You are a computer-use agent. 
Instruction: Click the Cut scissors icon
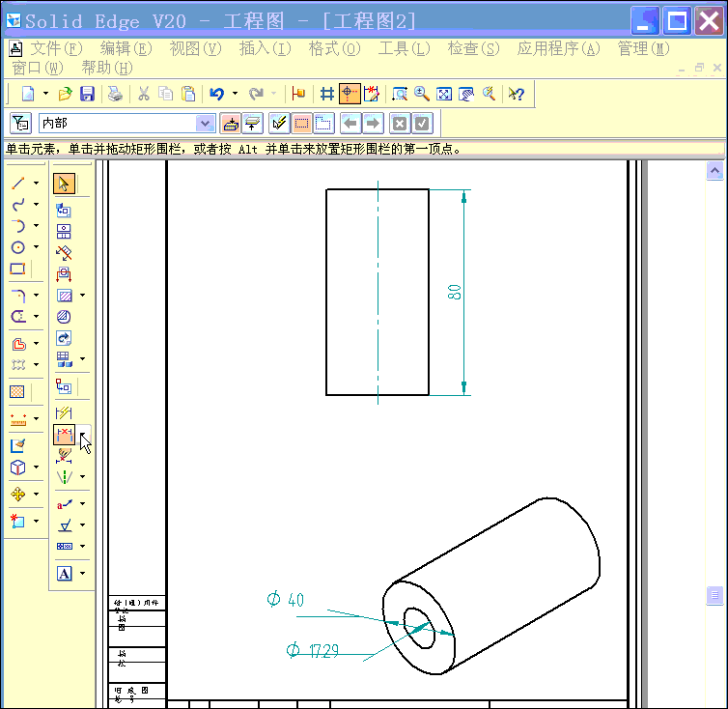point(144,94)
